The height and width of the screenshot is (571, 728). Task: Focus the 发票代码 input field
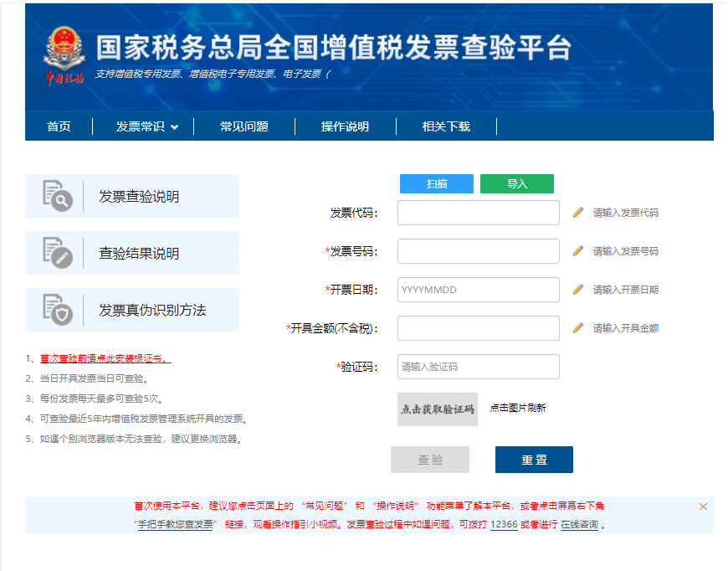[x=478, y=213]
